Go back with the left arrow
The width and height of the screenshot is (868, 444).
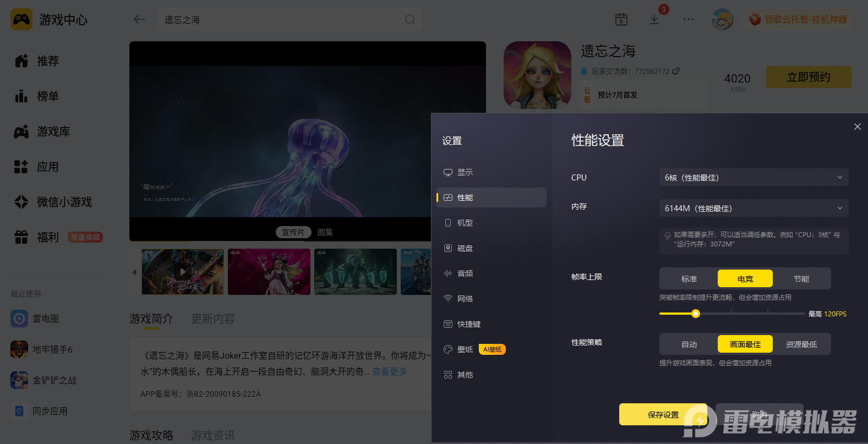pos(139,19)
